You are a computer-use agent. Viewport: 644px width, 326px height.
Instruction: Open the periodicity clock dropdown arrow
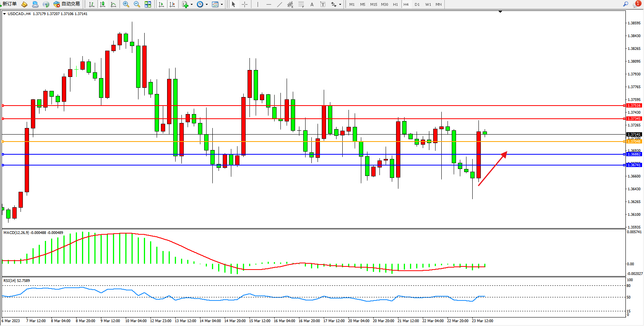click(x=207, y=5)
